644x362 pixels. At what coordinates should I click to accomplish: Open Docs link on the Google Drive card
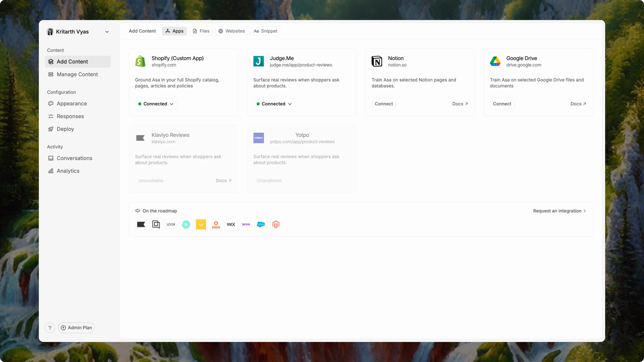click(x=578, y=104)
